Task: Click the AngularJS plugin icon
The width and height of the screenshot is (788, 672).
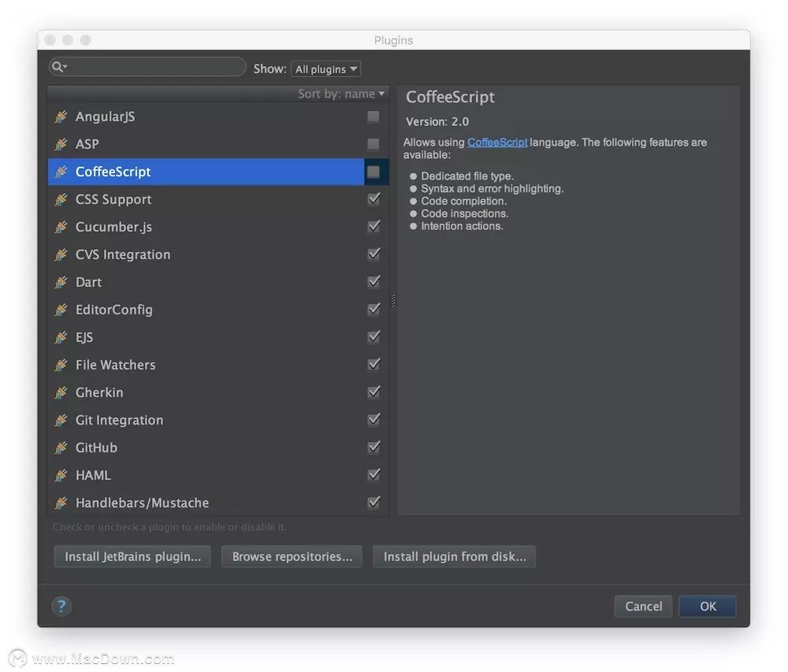Action: click(61, 117)
